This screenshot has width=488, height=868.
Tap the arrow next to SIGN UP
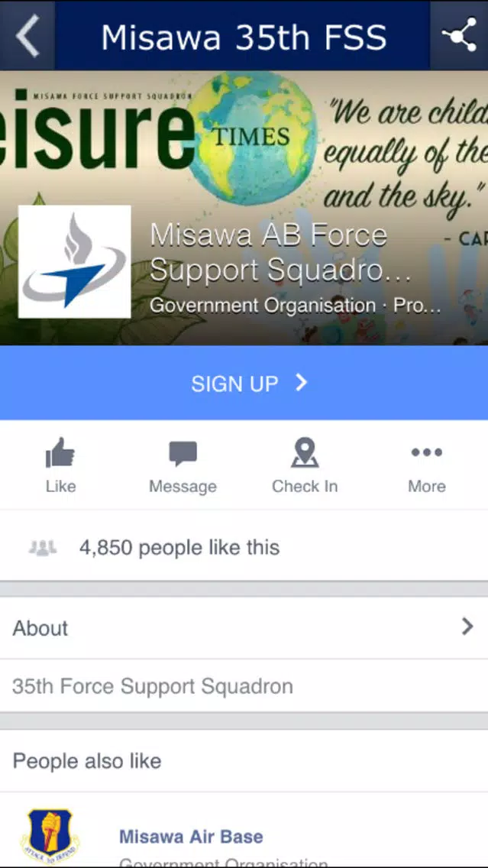[301, 382]
